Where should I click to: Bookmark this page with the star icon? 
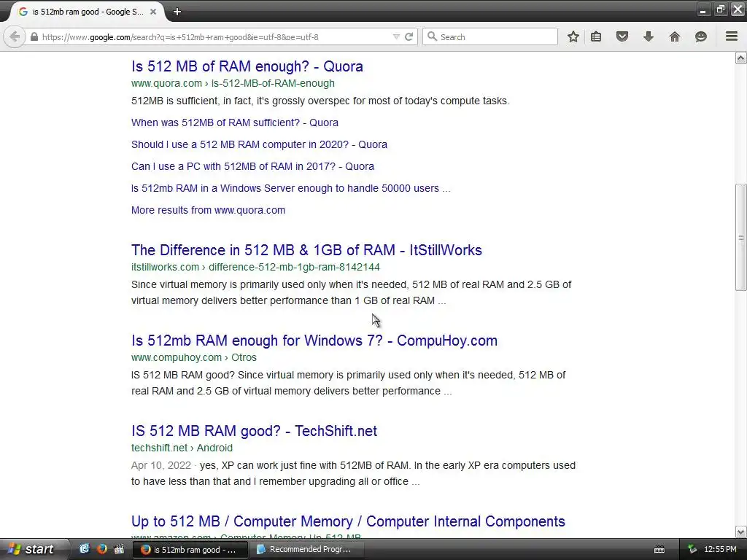pyautogui.click(x=573, y=36)
